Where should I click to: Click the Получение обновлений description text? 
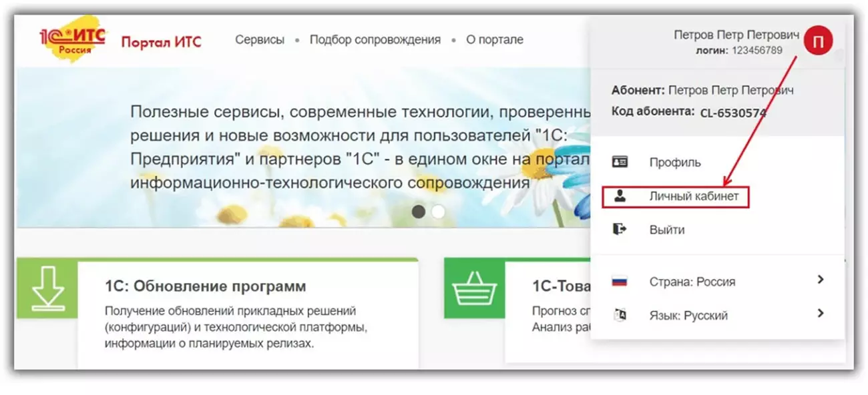point(236,328)
